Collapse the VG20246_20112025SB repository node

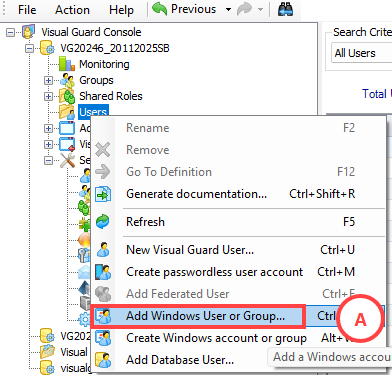(30, 49)
